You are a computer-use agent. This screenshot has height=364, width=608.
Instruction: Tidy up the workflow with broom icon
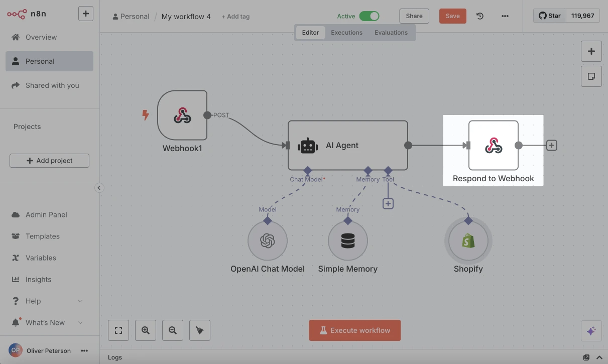point(200,330)
